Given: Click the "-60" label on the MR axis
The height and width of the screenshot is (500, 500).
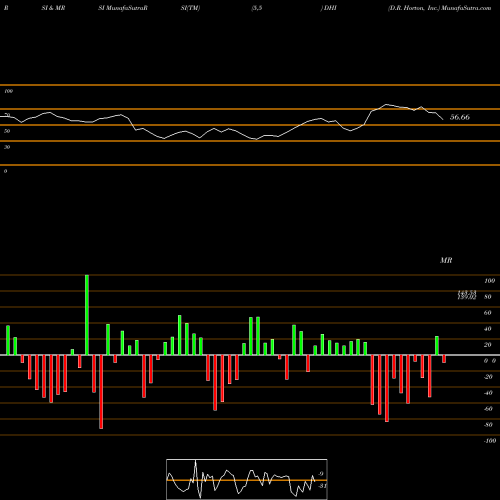Looking at the screenshot, I should click(x=488, y=409).
